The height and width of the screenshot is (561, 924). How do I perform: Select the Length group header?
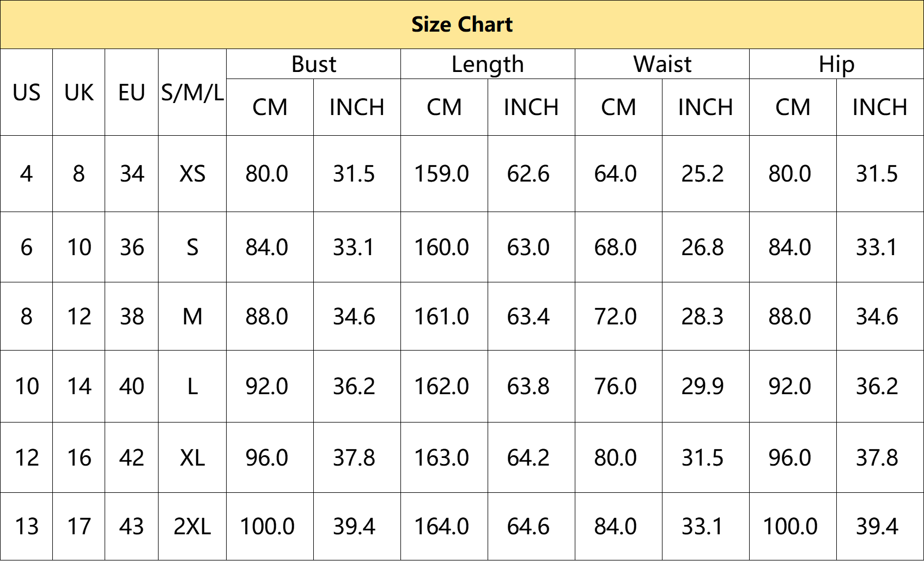coord(488,64)
